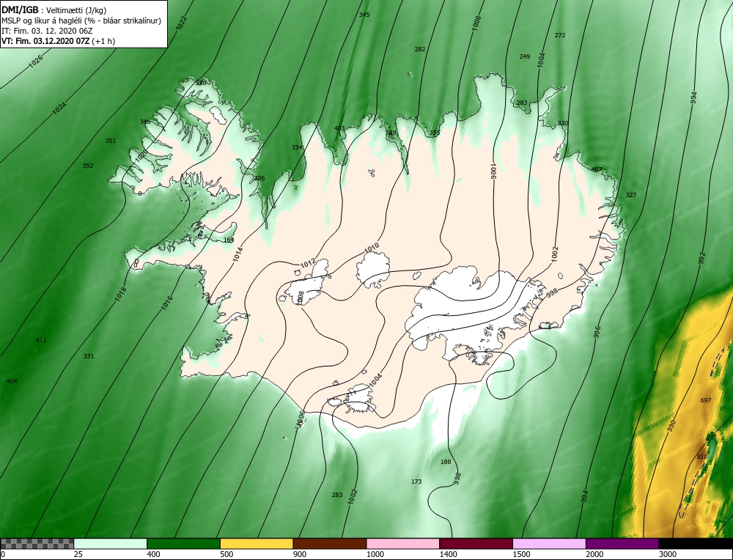Click the legend scale number 2000
The image size is (733, 560).
pos(594,555)
